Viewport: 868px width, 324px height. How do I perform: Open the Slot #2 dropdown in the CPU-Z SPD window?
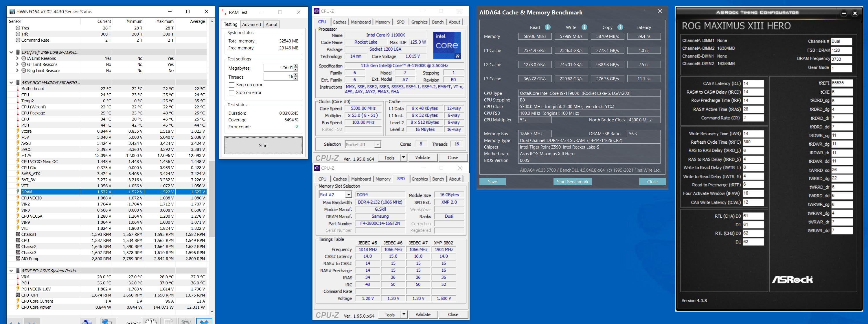[348, 195]
